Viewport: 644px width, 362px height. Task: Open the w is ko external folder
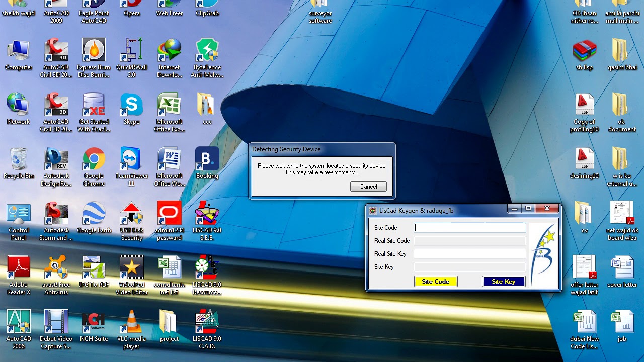coord(622,167)
